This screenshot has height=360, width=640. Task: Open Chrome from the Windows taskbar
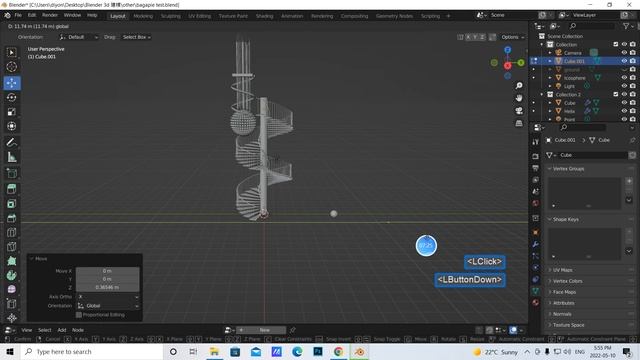[338, 351]
